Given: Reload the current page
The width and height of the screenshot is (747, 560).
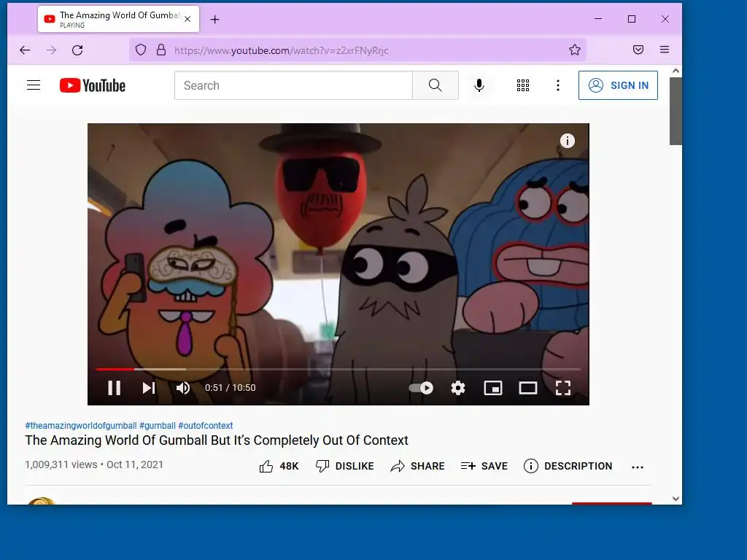Looking at the screenshot, I should pos(77,50).
